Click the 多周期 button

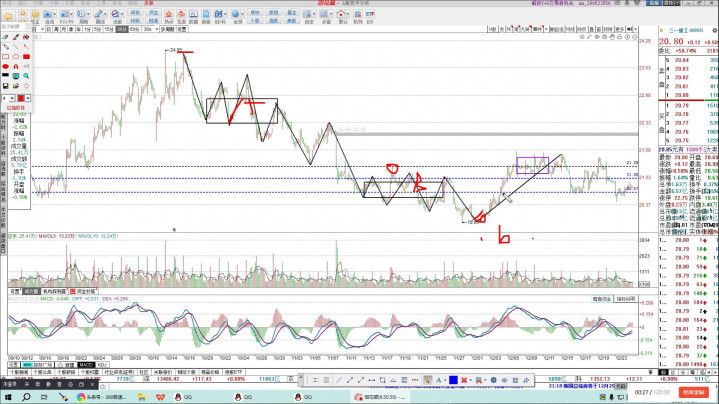coord(168,30)
